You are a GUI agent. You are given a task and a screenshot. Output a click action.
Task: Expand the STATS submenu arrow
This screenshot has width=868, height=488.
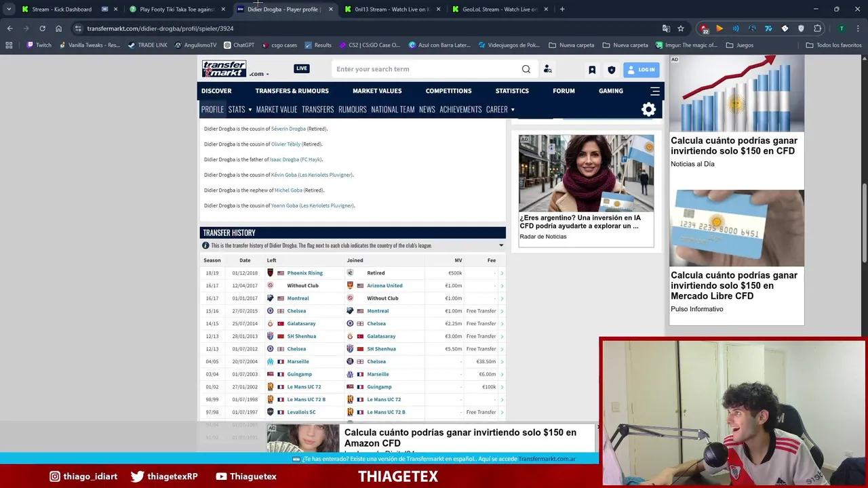tap(250, 110)
